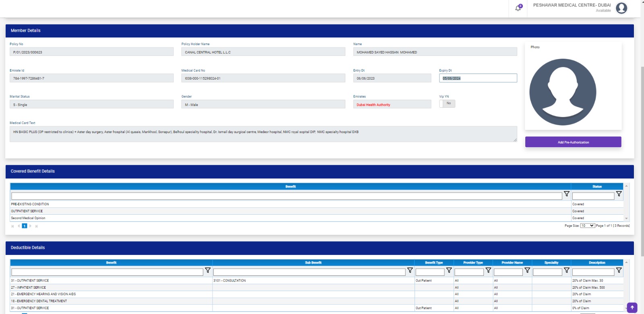Open the notification bell icon
Screen dimensions: 644x314
point(518,8)
